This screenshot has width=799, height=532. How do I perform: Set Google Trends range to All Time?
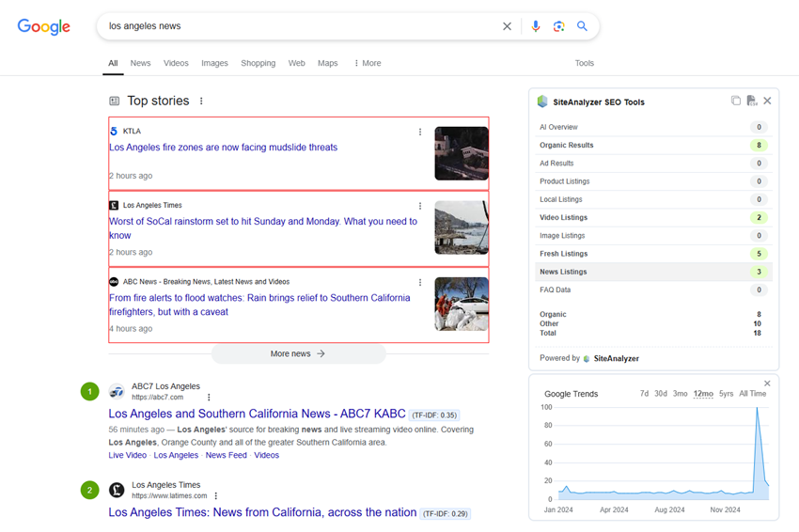coord(753,394)
